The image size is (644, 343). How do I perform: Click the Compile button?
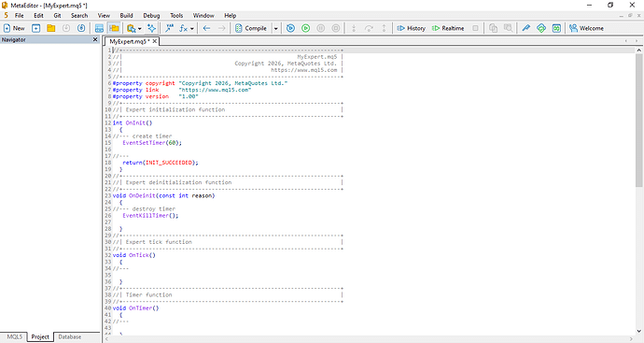[251, 28]
